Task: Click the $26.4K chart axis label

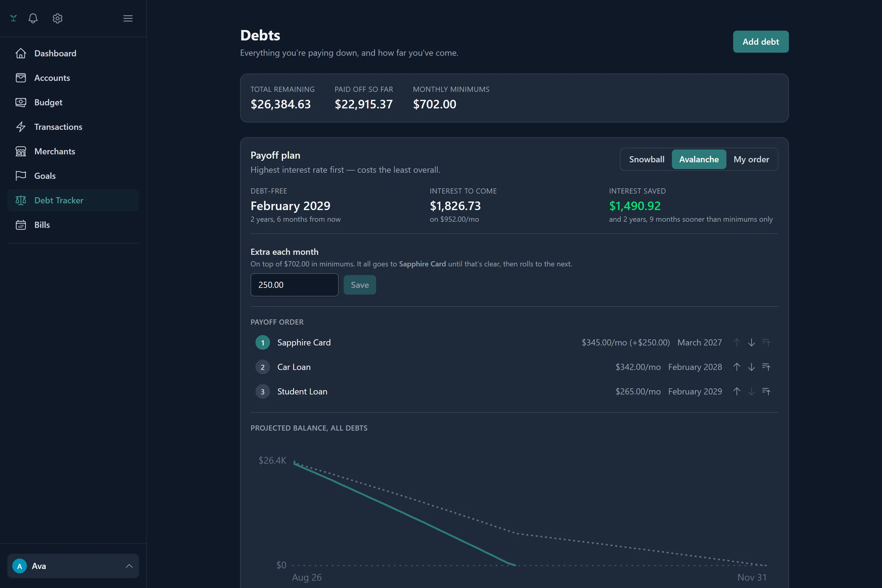Action: click(x=272, y=460)
